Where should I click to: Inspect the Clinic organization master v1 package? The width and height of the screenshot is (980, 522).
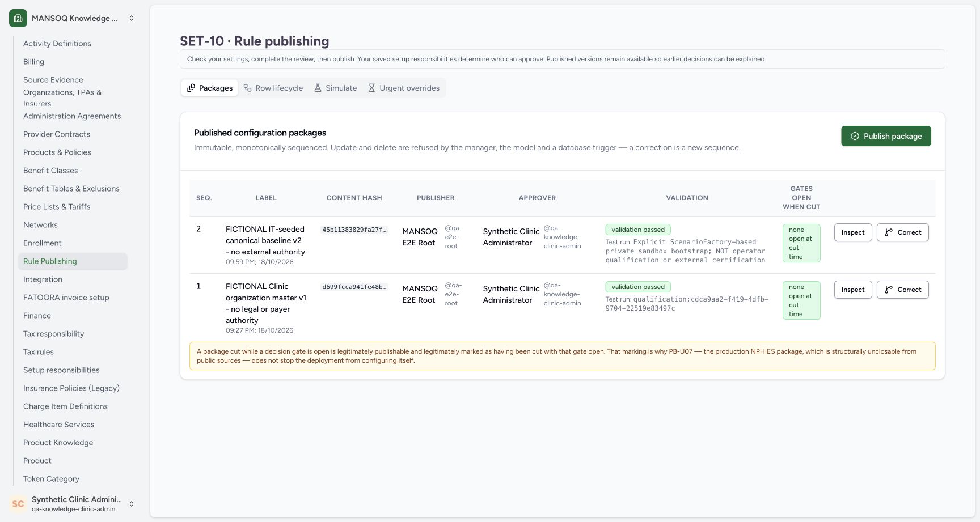(x=853, y=290)
